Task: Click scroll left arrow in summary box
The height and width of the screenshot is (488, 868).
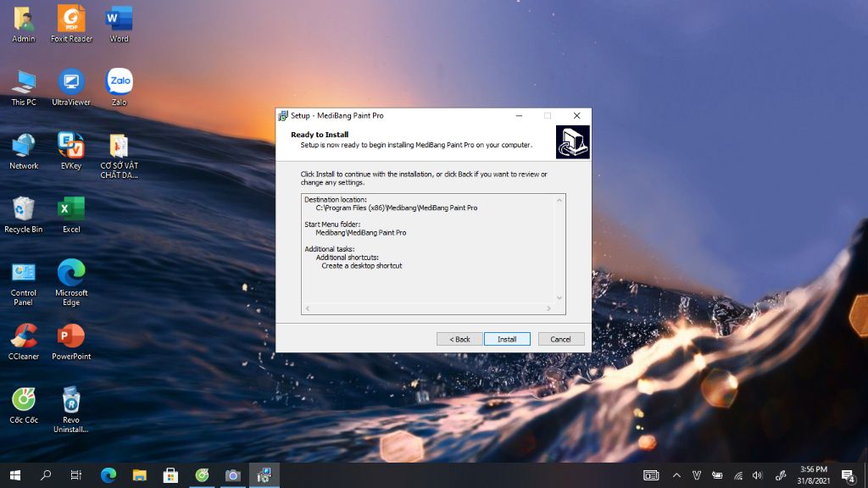Action: click(308, 308)
